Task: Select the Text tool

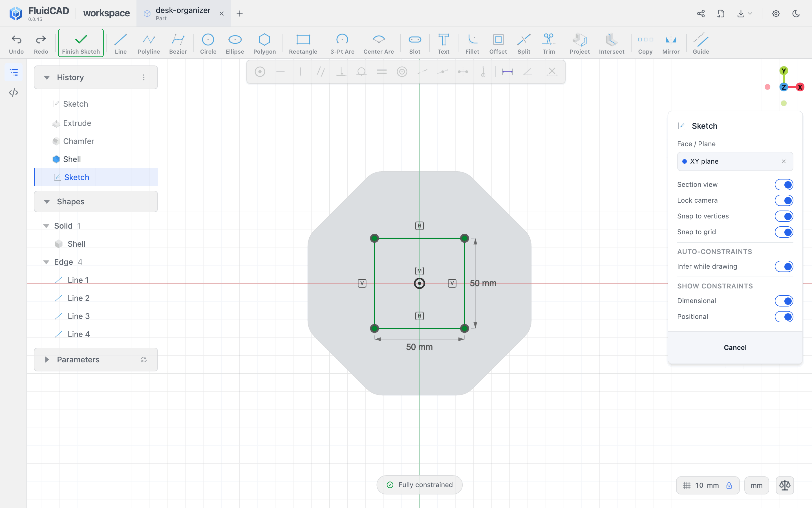Action: (x=443, y=43)
